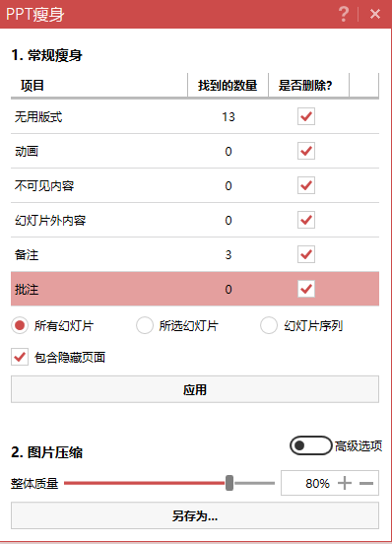392x544 pixels.
Task: Choose 所选幻灯片 radio option
Action: coord(145,325)
